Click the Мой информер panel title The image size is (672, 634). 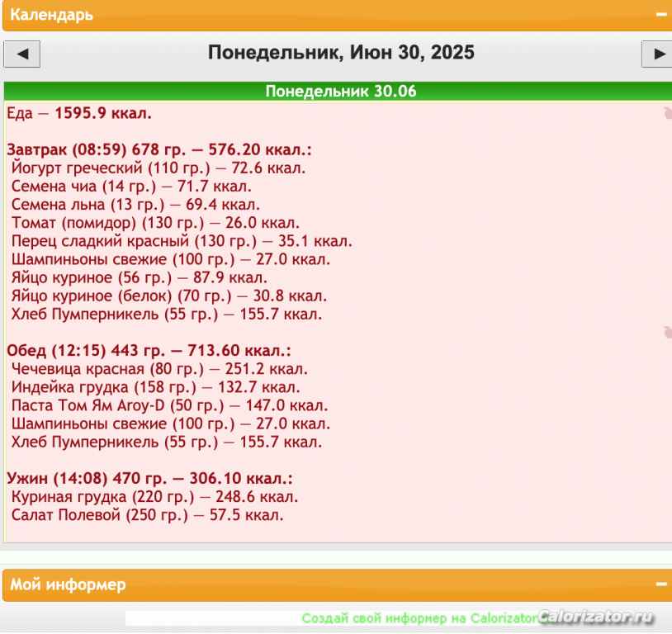pos(68,584)
